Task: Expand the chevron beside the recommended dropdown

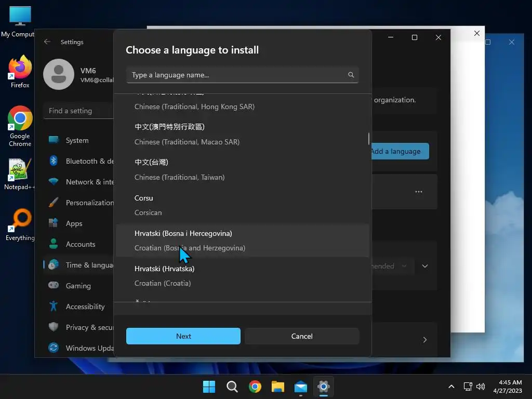Action: coord(425,266)
